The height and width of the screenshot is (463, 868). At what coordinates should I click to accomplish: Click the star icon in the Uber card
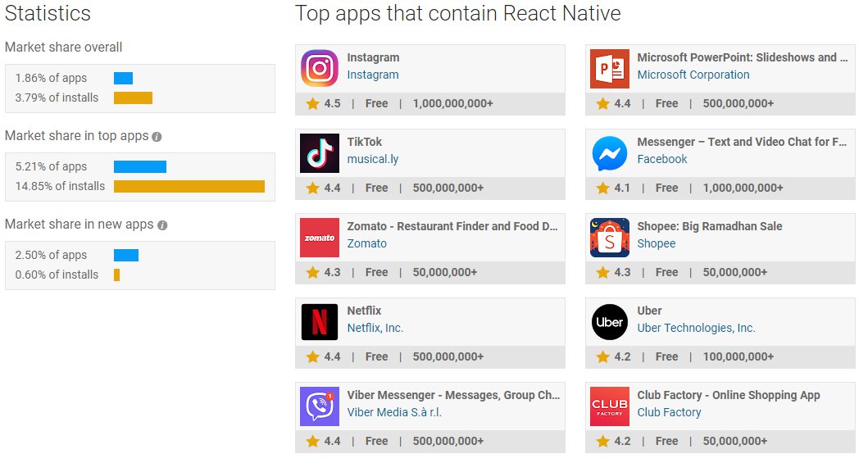coord(602,356)
